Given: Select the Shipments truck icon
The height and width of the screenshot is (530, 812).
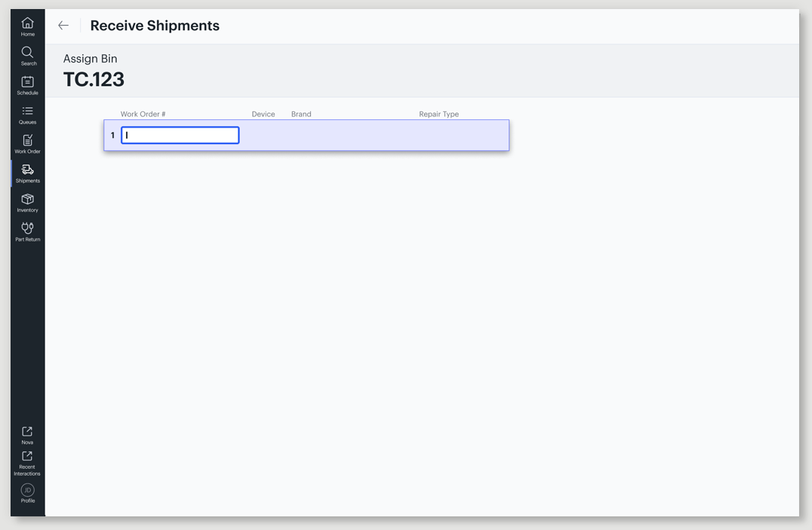Looking at the screenshot, I should (x=27, y=174).
